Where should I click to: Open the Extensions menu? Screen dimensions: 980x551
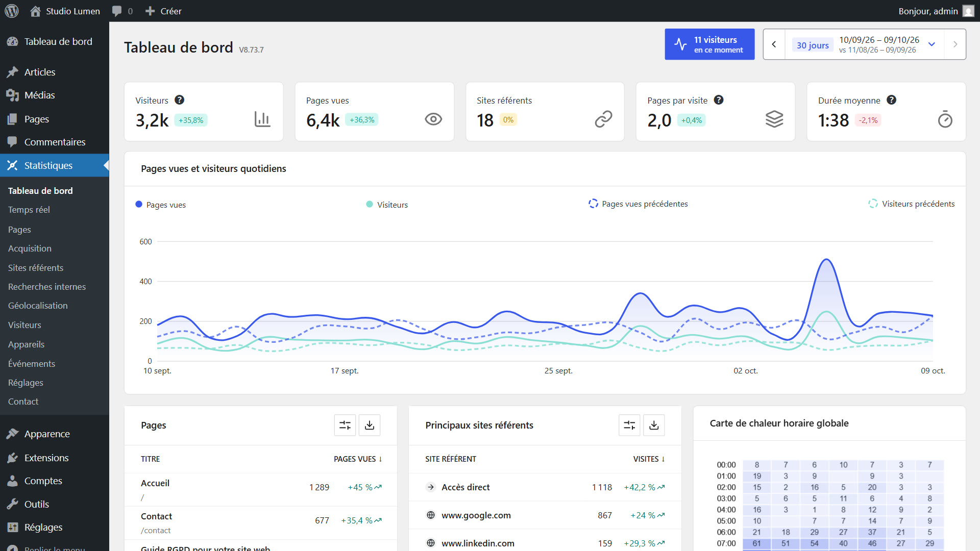click(x=46, y=458)
